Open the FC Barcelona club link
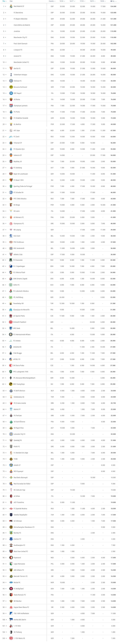Viewport: 123px width, 644px height. click(x=18, y=13)
